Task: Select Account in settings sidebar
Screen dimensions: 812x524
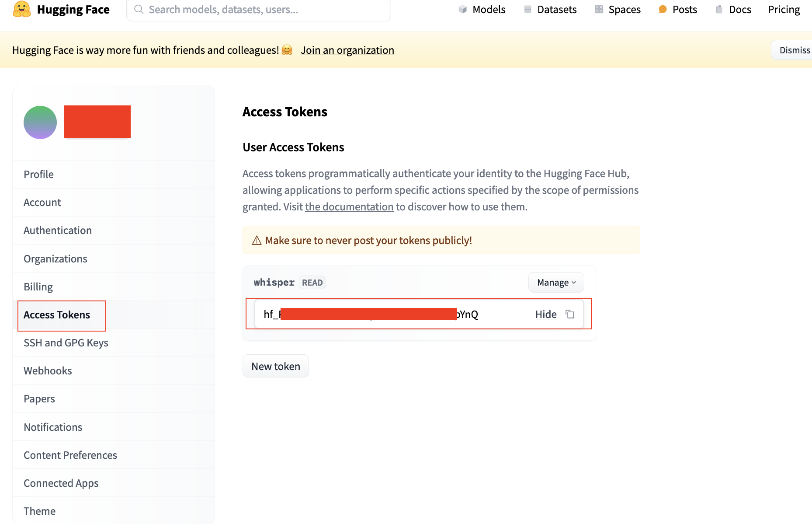Action: (114, 202)
